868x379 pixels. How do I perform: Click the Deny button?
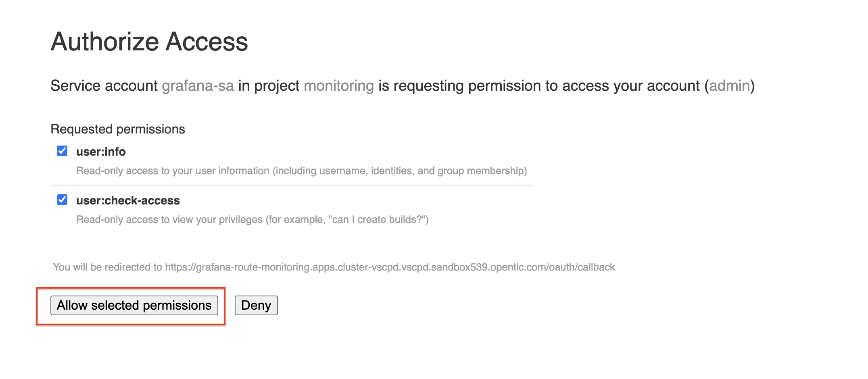click(x=256, y=305)
